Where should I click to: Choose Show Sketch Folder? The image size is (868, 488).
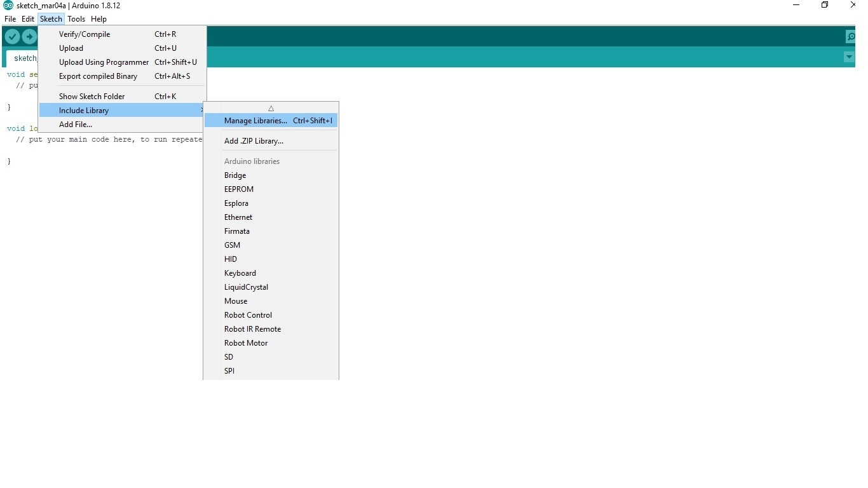tap(123, 97)
